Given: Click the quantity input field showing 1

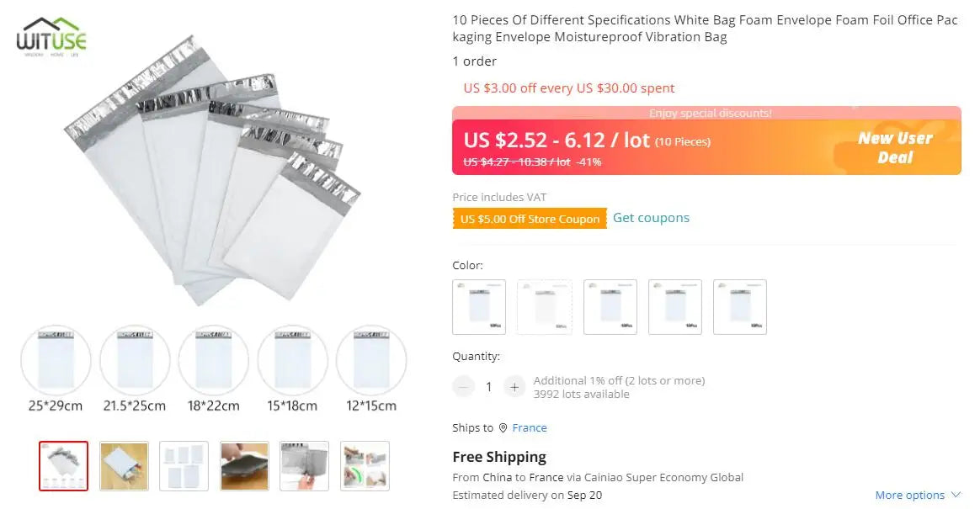Looking at the screenshot, I should 489,387.
